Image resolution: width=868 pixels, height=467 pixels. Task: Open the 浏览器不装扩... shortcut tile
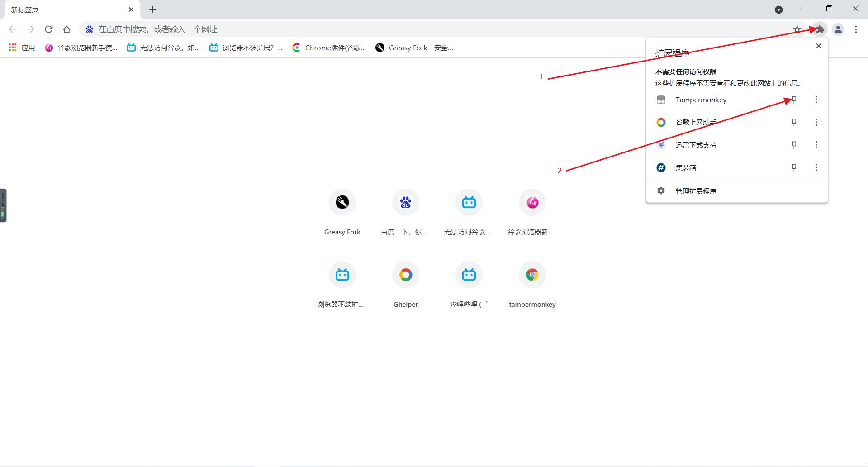(x=342, y=284)
